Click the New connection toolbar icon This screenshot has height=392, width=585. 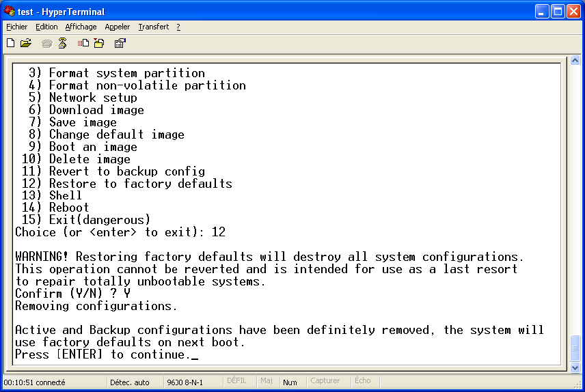11,43
